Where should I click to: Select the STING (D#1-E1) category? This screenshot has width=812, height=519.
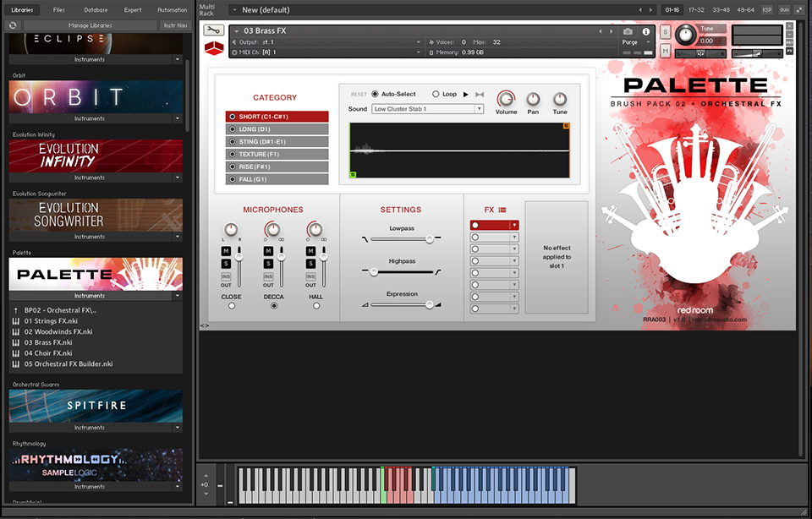tap(277, 141)
